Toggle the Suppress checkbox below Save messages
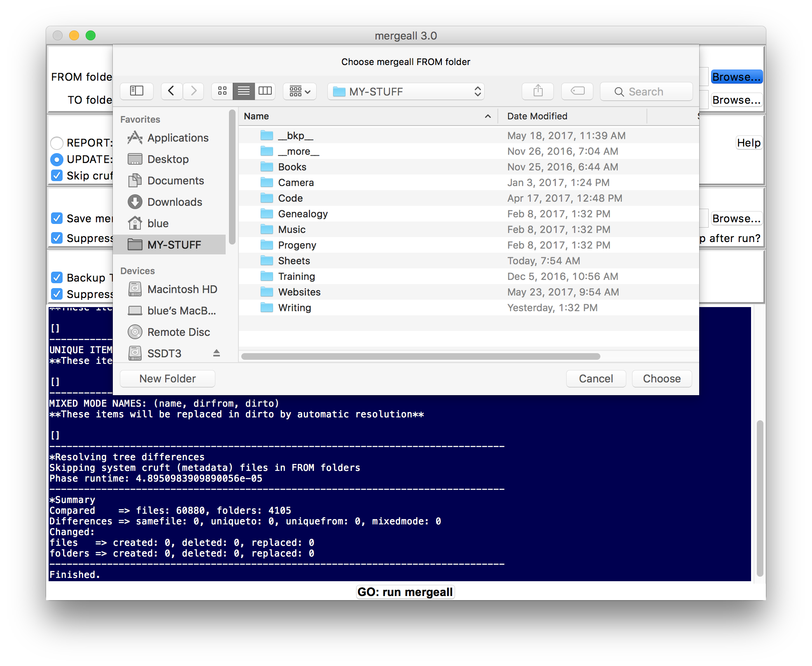The image size is (812, 666). 57,238
